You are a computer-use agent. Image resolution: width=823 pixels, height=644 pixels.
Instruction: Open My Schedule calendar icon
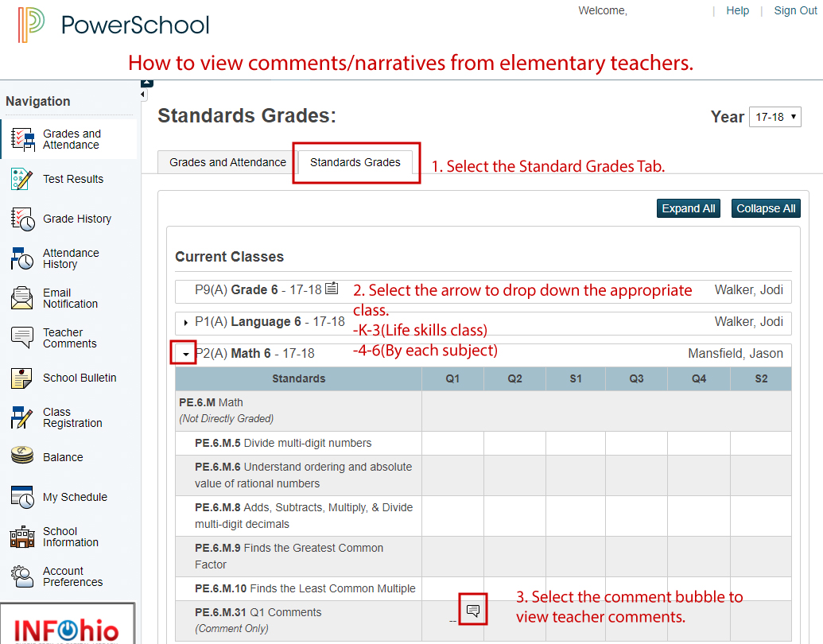click(22, 497)
